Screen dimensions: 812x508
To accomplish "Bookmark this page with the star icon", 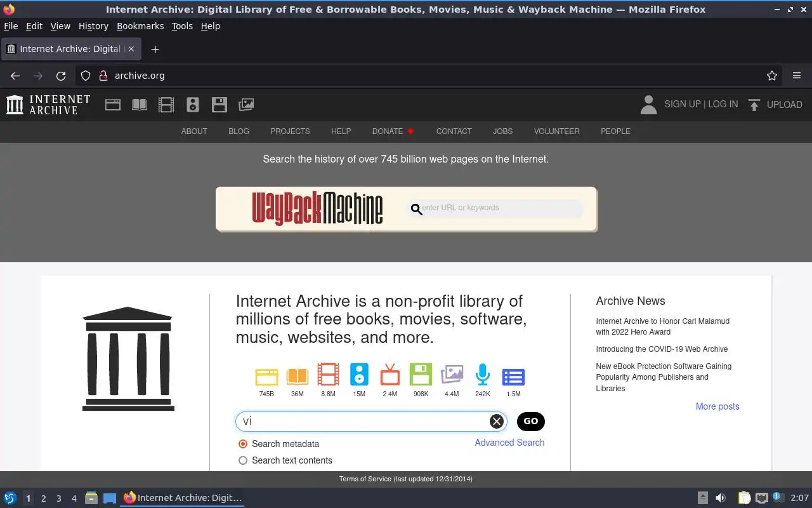I will pos(772,76).
